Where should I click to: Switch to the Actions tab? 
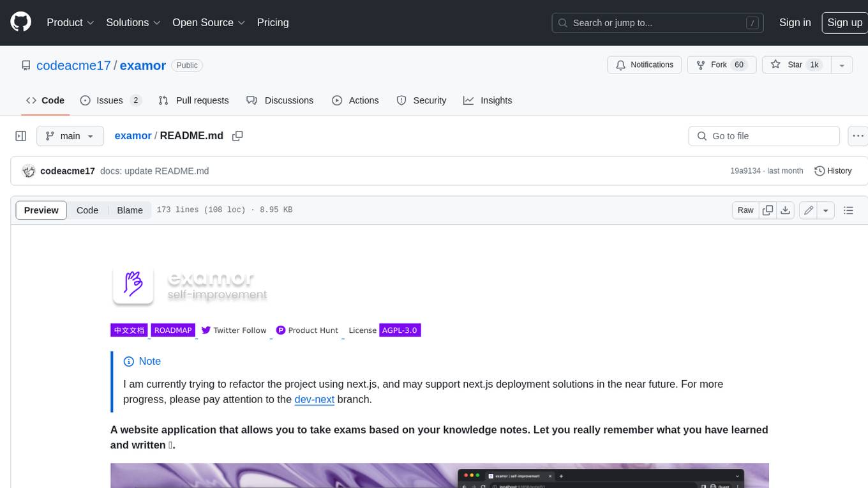pos(355,100)
